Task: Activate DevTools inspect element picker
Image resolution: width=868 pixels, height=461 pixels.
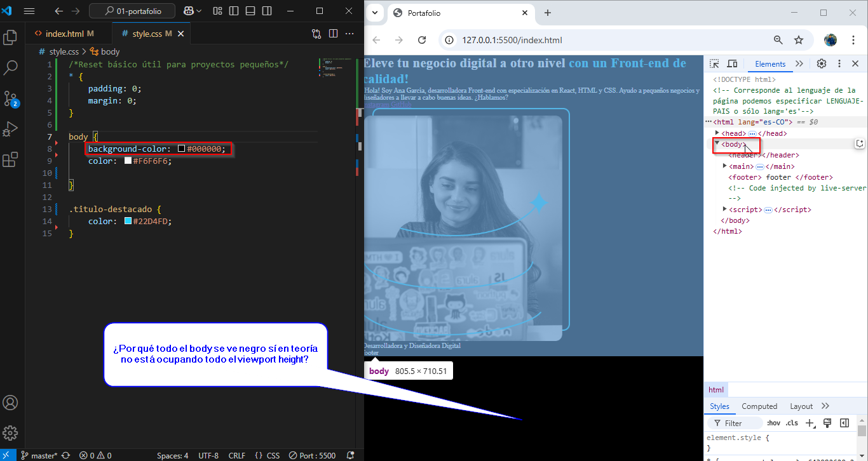Action: (714, 63)
